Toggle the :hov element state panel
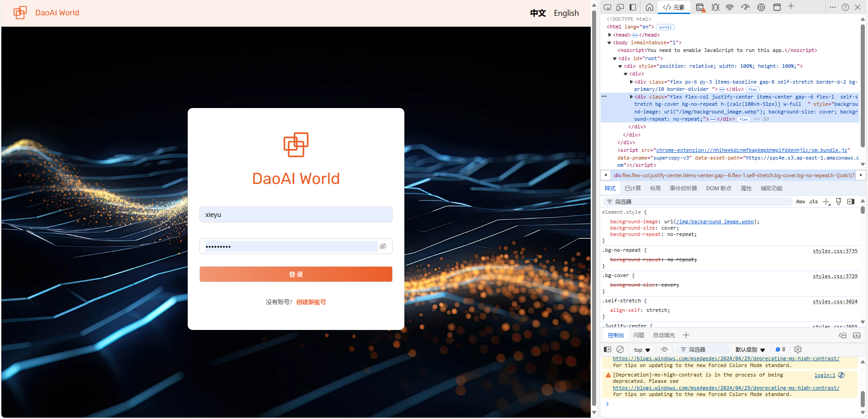 pos(800,202)
